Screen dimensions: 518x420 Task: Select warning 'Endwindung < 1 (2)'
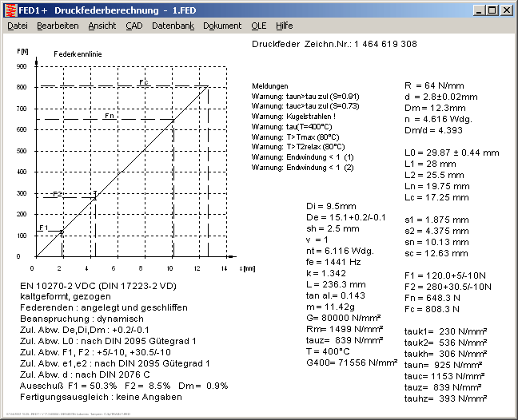(303, 168)
